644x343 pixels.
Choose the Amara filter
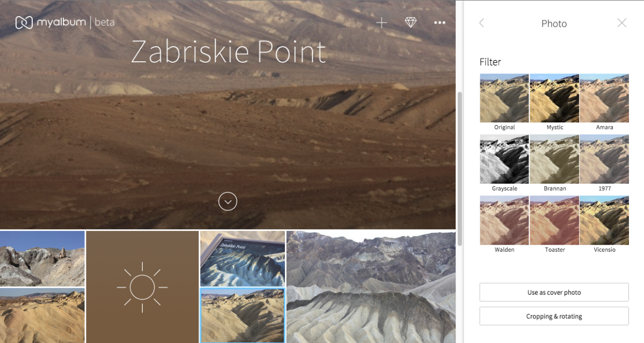[604, 98]
